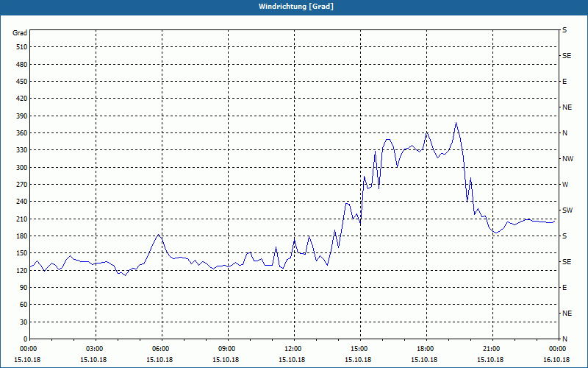The height and width of the screenshot is (368, 588).
Task: Select the 03:00 time label
Action: coord(96,349)
